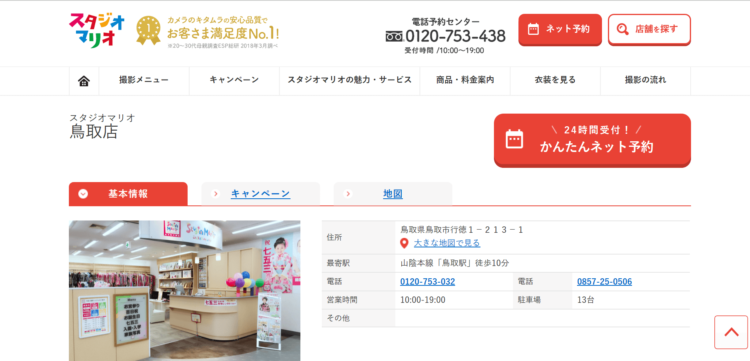750x361 pixels.
Task: Click the store interior photo
Action: (x=185, y=291)
